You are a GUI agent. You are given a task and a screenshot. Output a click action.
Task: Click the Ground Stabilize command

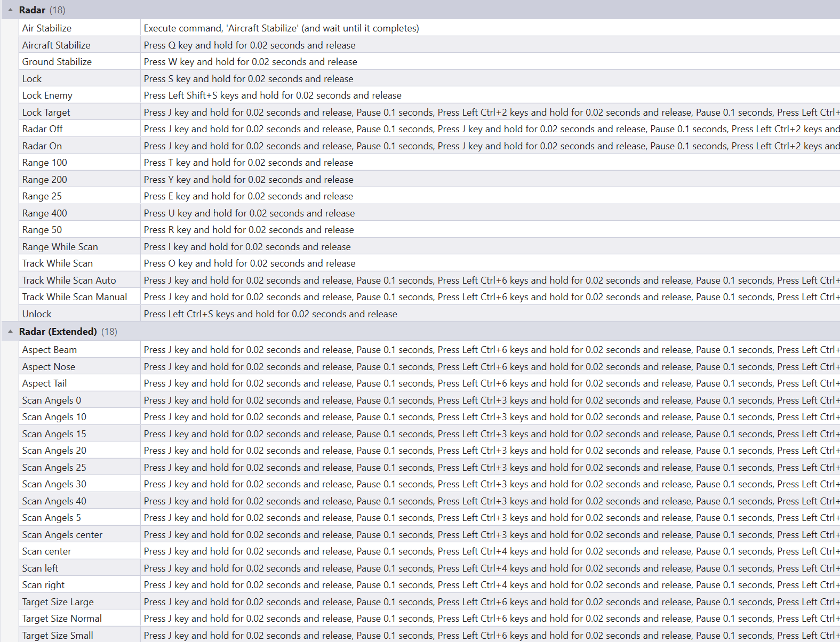57,62
